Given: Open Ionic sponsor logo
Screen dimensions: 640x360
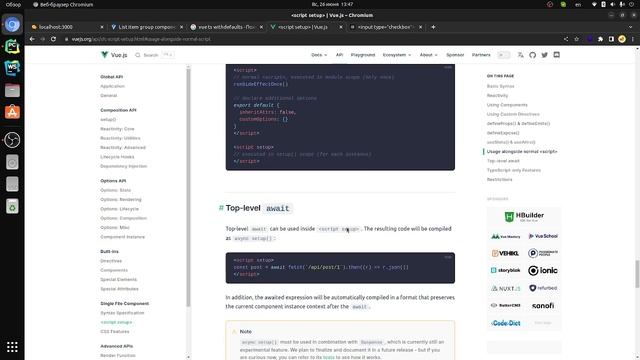Looking at the screenshot, I should click(542, 270).
